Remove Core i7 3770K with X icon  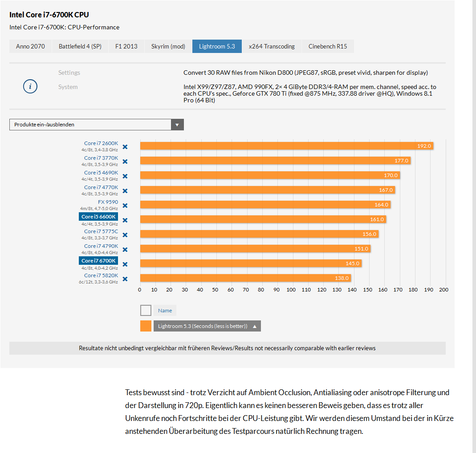[125, 162]
